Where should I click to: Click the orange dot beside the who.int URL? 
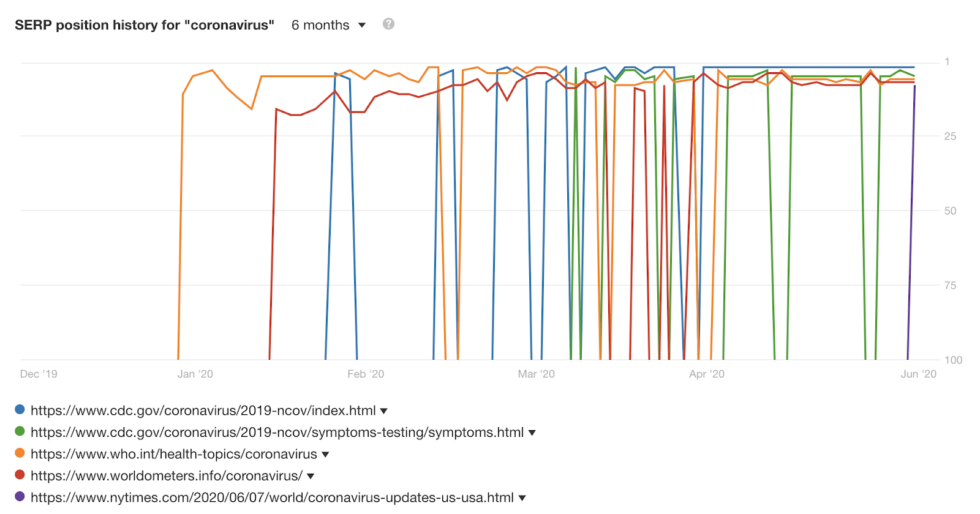(19, 454)
